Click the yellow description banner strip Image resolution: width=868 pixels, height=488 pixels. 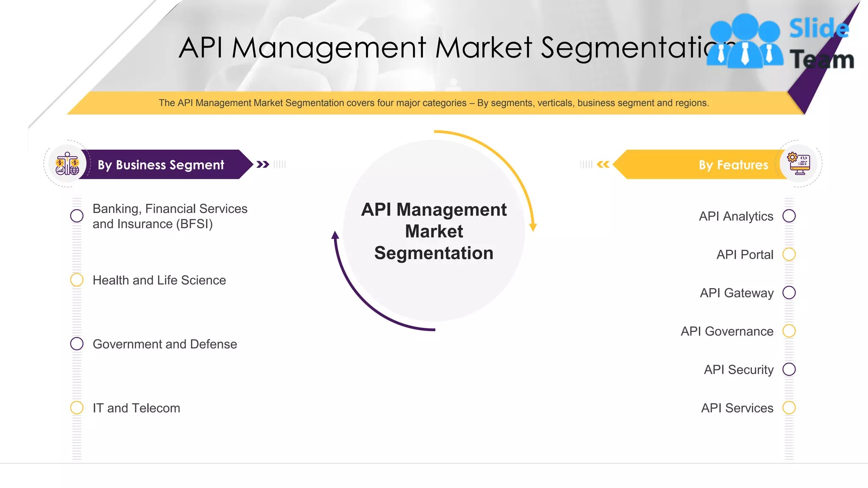point(433,103)
